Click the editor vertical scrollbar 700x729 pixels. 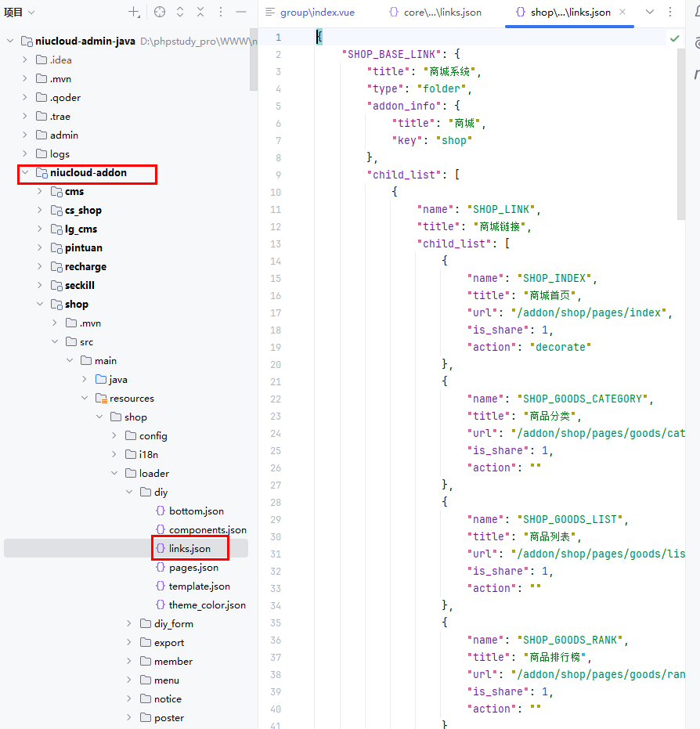click(680, 125)
